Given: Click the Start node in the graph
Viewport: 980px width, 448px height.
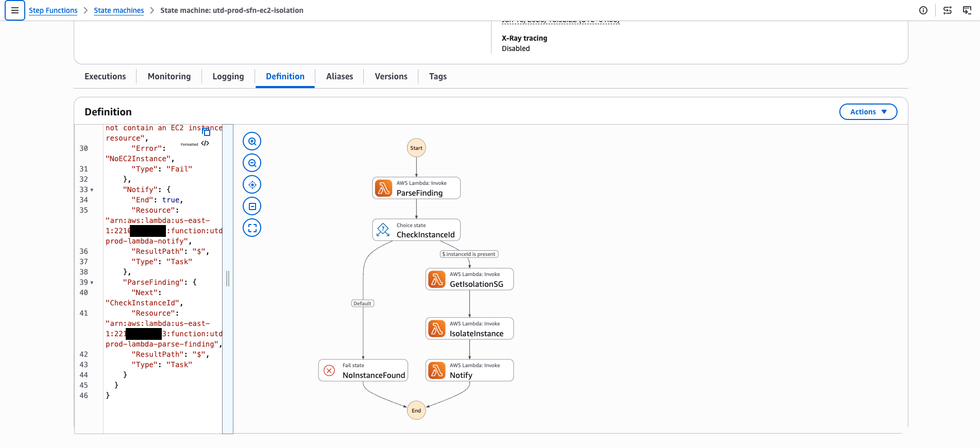Looking at the screenshot, I should tap(416, 148).
